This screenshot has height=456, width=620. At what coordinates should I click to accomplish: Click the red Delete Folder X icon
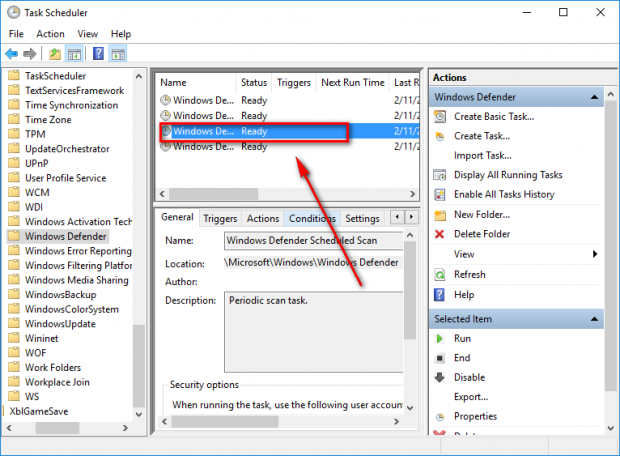pyautogui.click(x=439, y=234)
